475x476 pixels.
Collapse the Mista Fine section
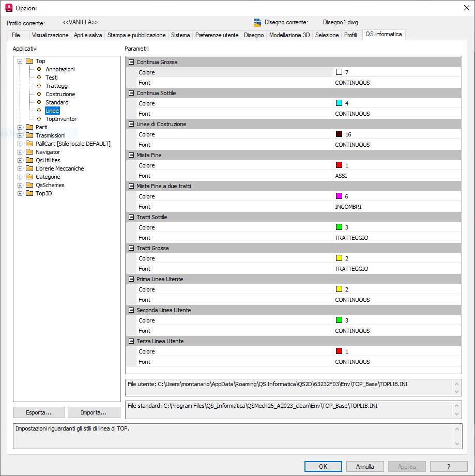[x=131, y=155]
